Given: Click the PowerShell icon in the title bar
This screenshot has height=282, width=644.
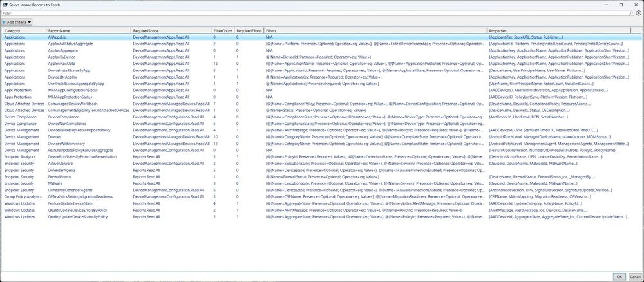Looking at the screenshot, I should (4, 4).
